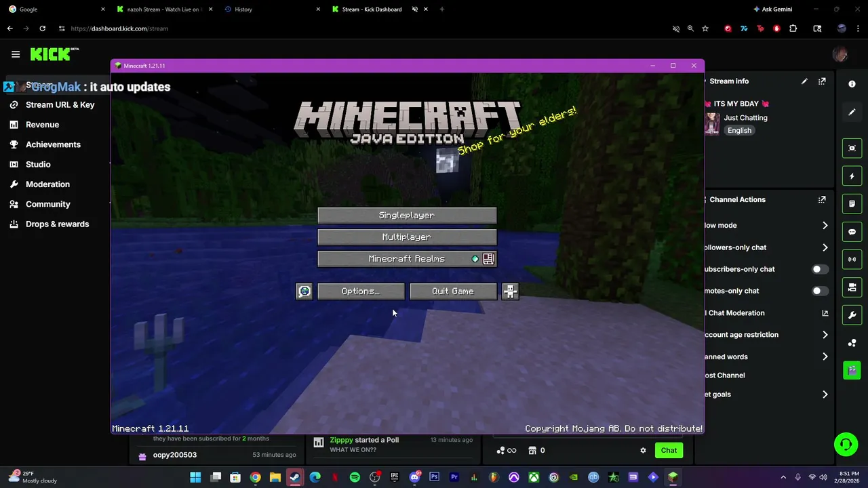
Task: Open Steam from the taskbar
Action: pyautogui.click(x=294, y=477)
